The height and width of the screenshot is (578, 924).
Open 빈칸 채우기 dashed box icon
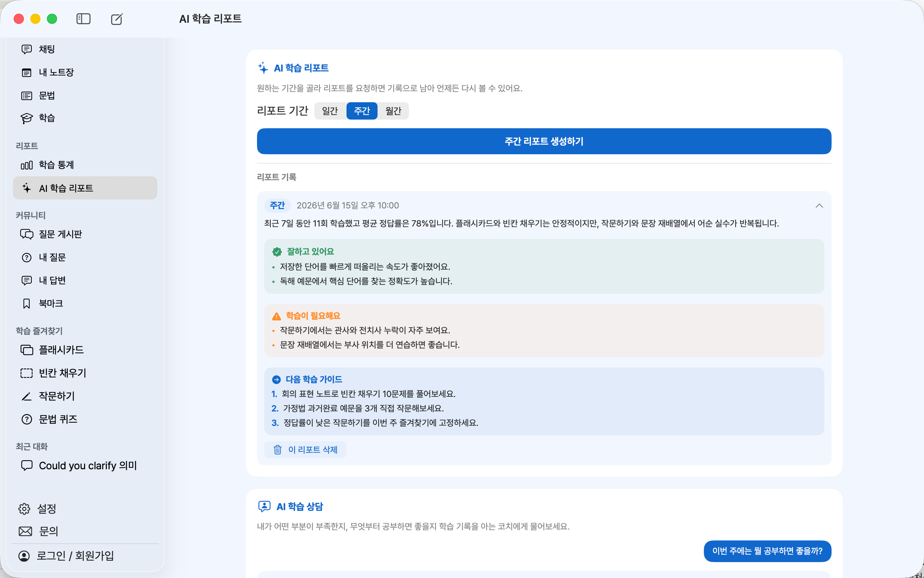click(x=26, y=373)
